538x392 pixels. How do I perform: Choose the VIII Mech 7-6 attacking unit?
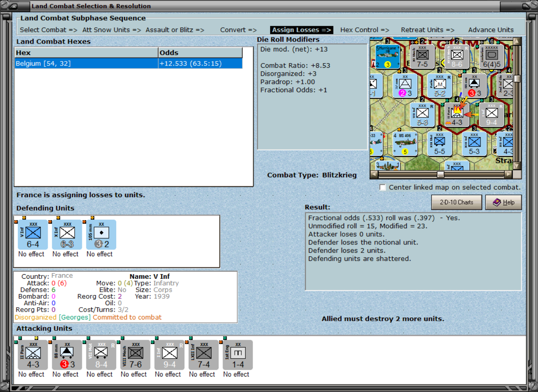point(136,355)
